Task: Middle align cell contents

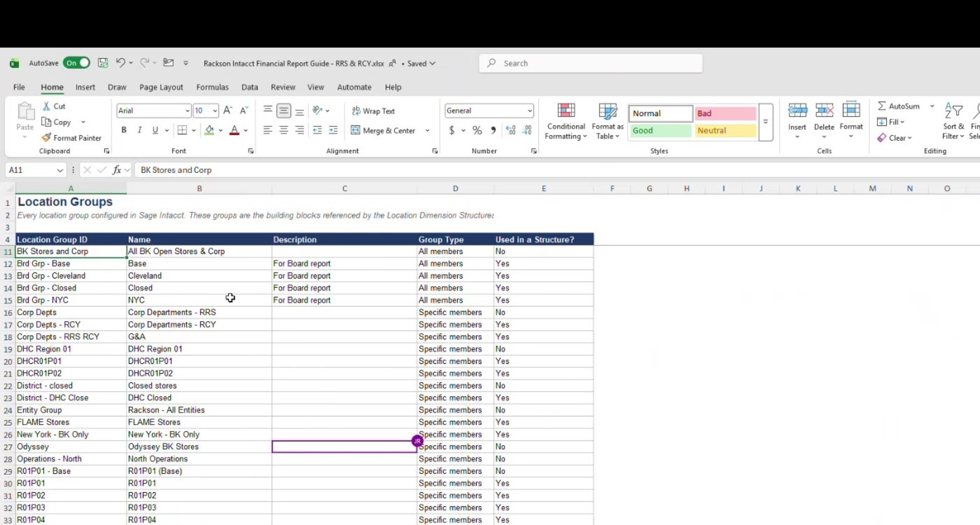Action: tap(283, 111)
